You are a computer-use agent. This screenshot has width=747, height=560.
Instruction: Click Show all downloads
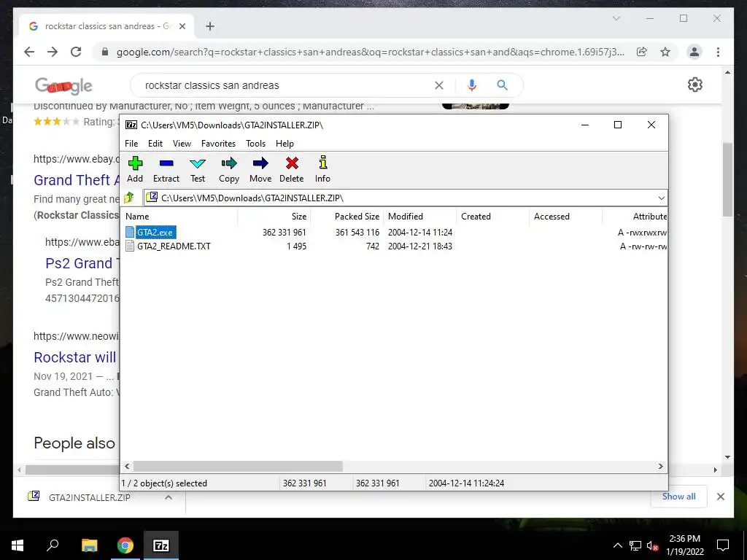pyautogui.click(x=678, y=497)
